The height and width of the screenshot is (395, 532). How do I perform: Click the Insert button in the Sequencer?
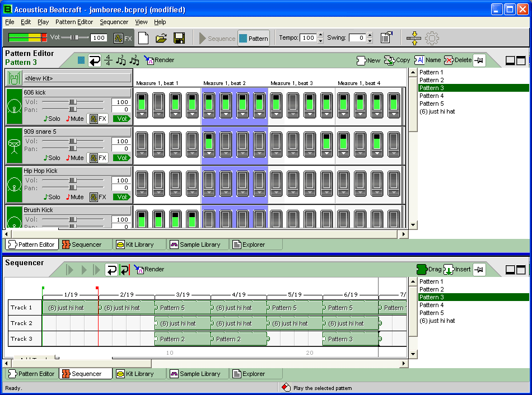pos(457,269)
